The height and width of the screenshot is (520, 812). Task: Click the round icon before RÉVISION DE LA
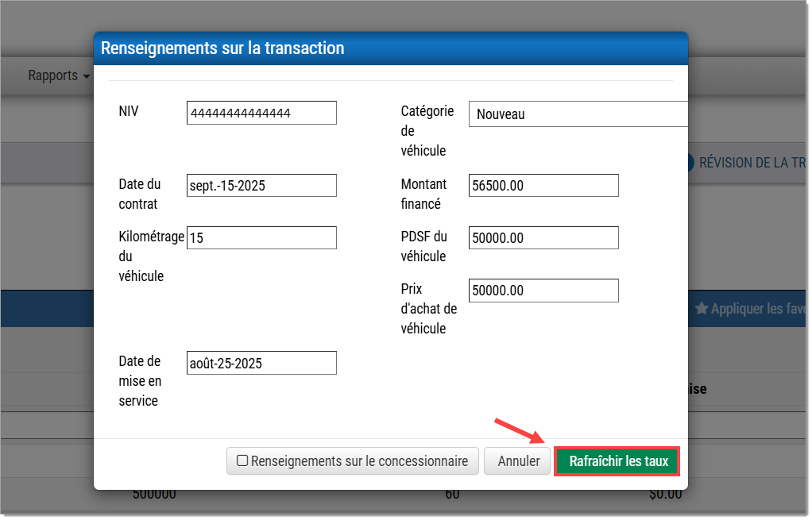691,163
